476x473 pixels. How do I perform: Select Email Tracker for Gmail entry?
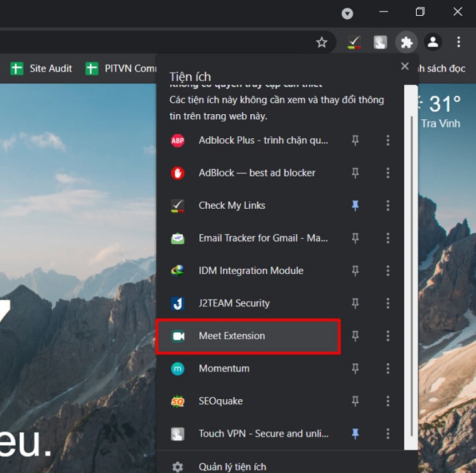(263, 238)
